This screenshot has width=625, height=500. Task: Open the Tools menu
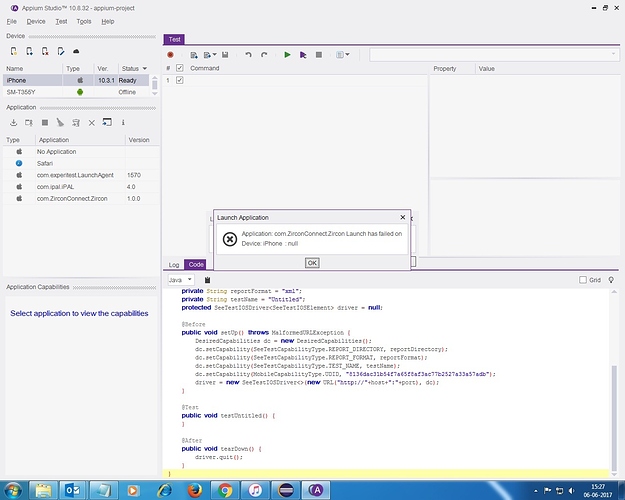pos(83,20)
